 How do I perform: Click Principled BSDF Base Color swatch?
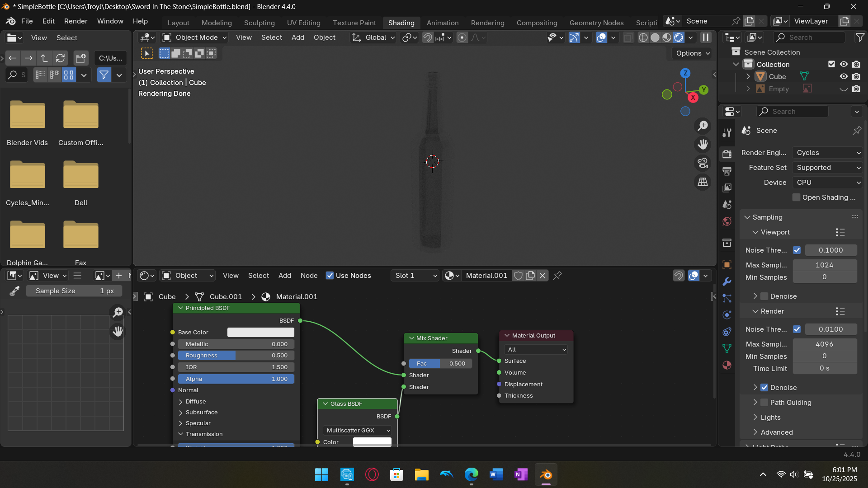261,333
